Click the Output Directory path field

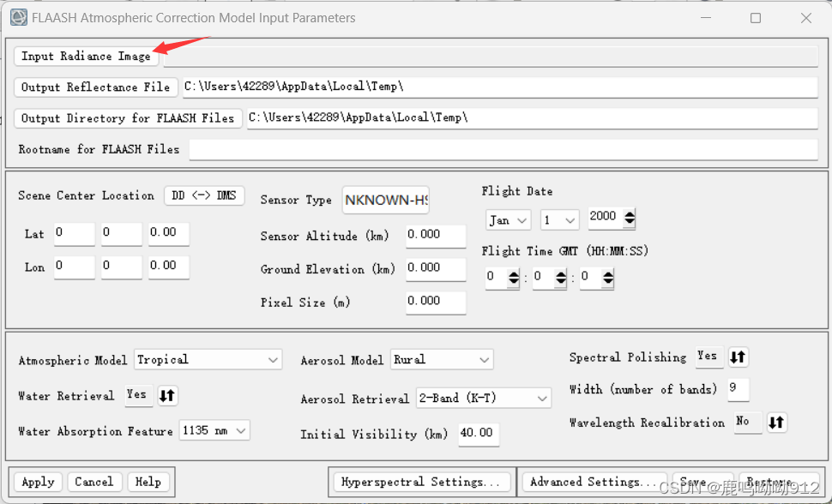coord(532,117)
